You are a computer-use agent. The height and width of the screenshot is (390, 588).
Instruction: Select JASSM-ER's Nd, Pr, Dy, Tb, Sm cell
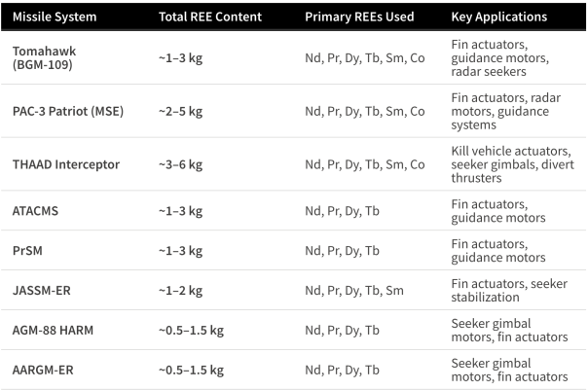(x=354, y=291)
